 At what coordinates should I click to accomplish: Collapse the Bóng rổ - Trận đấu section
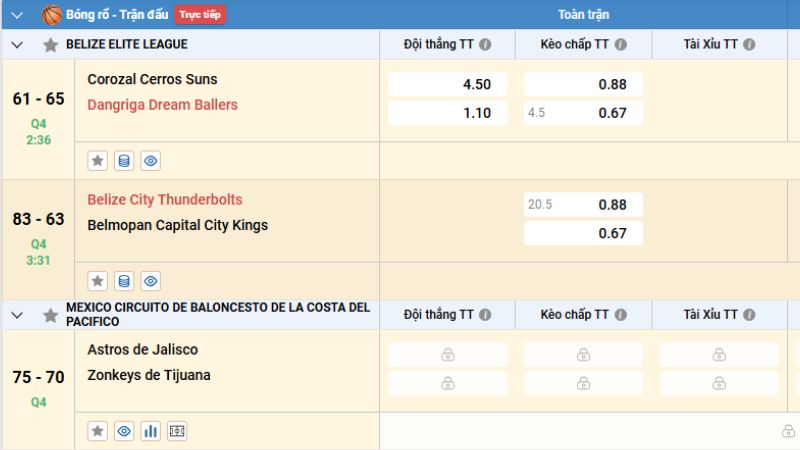(x=17, y=15)
